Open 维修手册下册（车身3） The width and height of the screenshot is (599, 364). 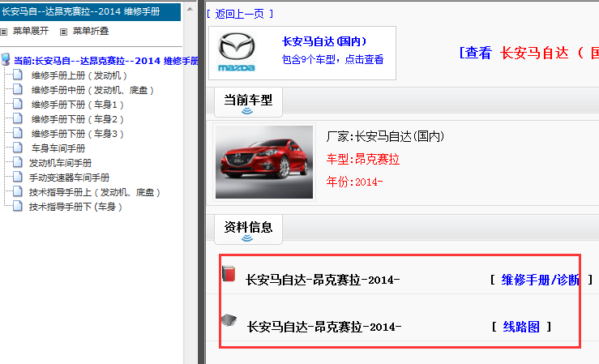pos(78,134)
